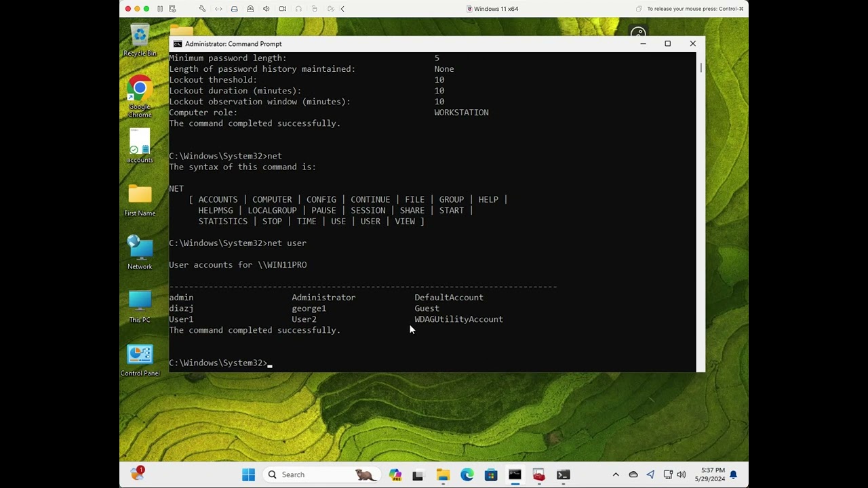
Task: Click the location arrow tray icon
Action: (x=650, y=474)
